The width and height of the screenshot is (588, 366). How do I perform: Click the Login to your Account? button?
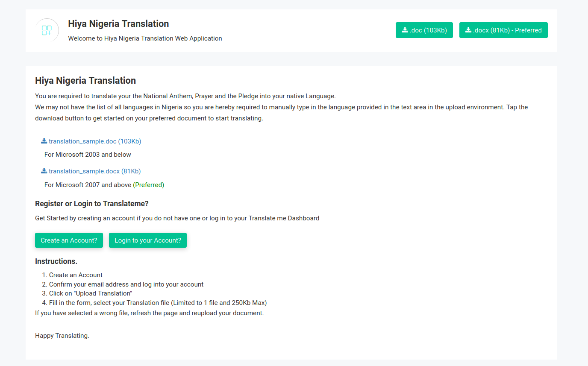click(147, 240)
